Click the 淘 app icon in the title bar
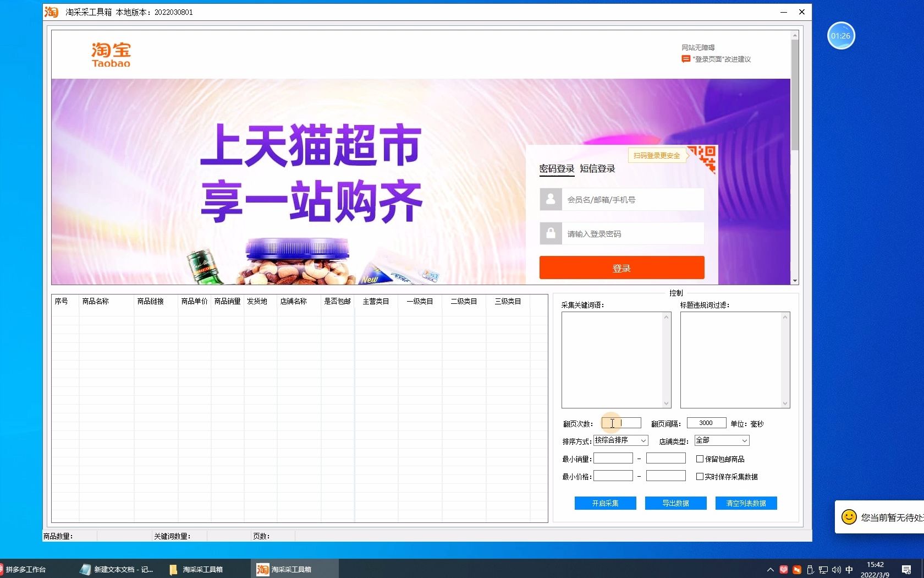The height and width of the screenshot is (578, 924). [51, 12]
